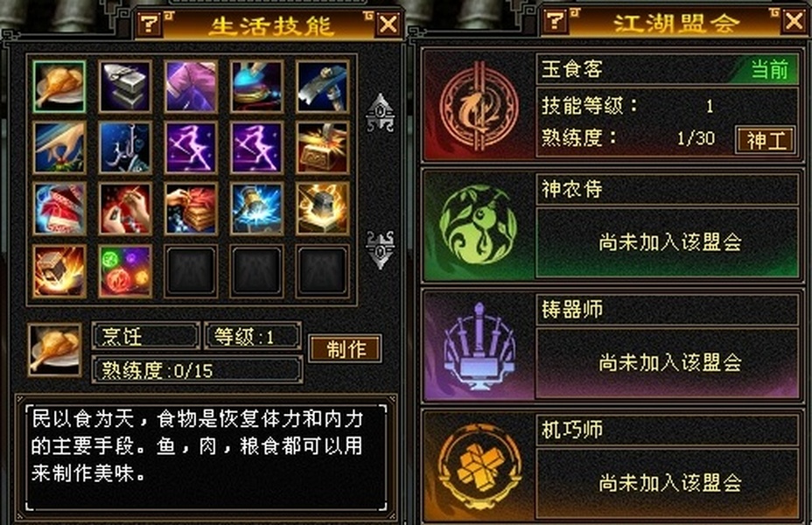Viewport: 812px width, 525px height.
Task: Select the herb gathering hand skill icon
Action: click(x=59, y=148)
